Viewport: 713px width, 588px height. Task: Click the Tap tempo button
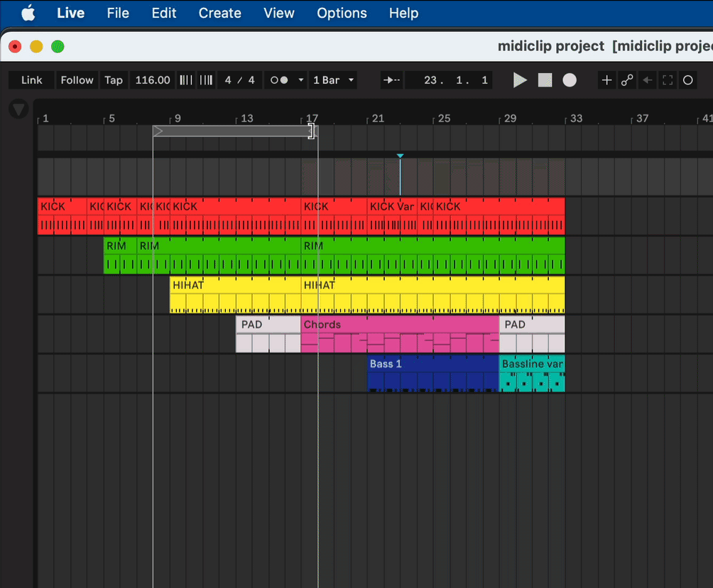tap(114, 80)
